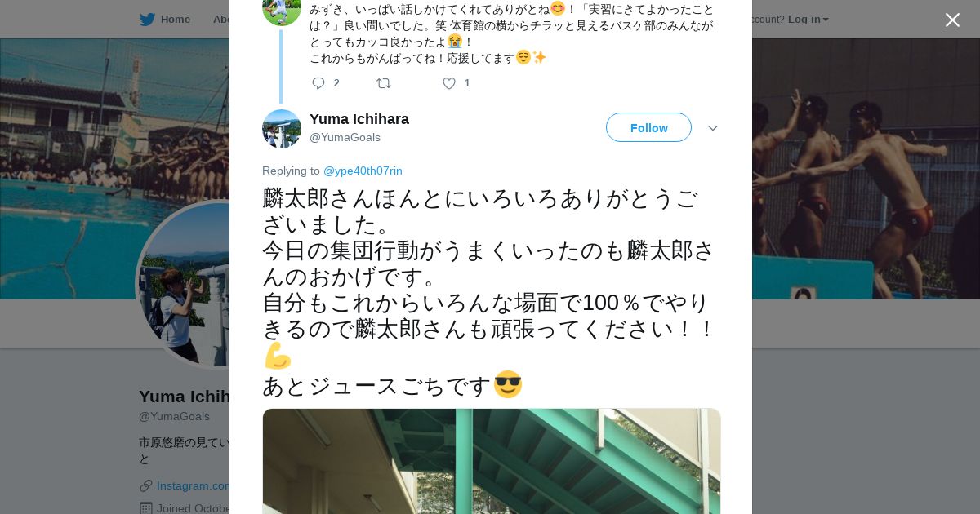Open the Instagram profile link

point(193,485)
